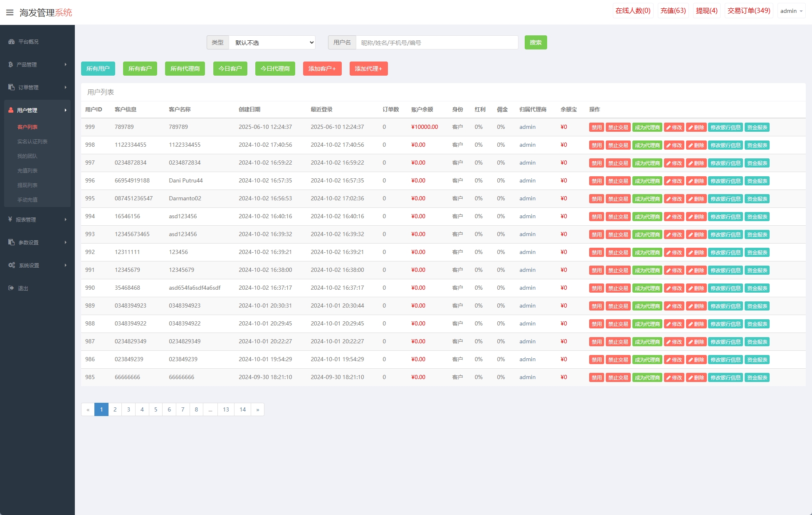Image resolution: width=812 pixels, height=515 pixels.
Task: Click 禁用 for user 999
Action: click(596, 128)
